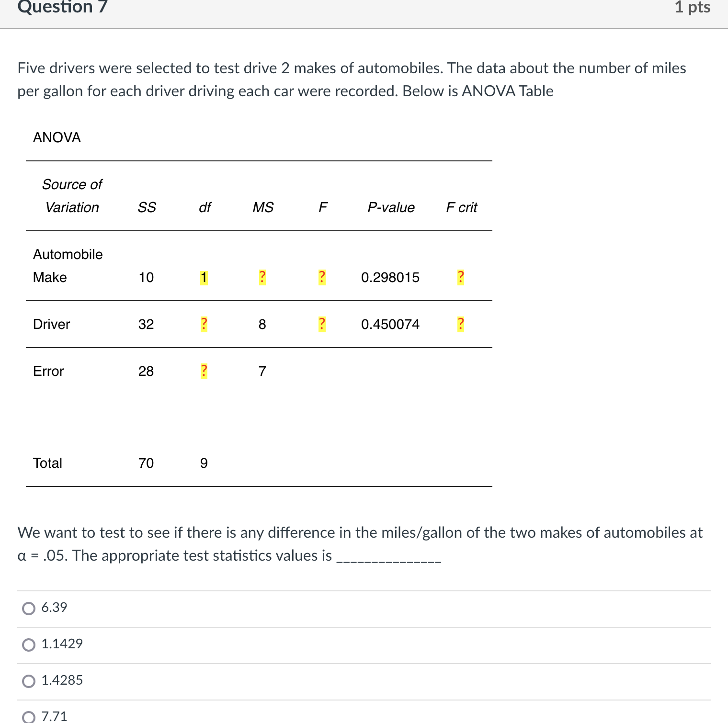This screenshot has width=728, height=723.
Task: Click the P-value 0.298015 cell
Action: 390,277
